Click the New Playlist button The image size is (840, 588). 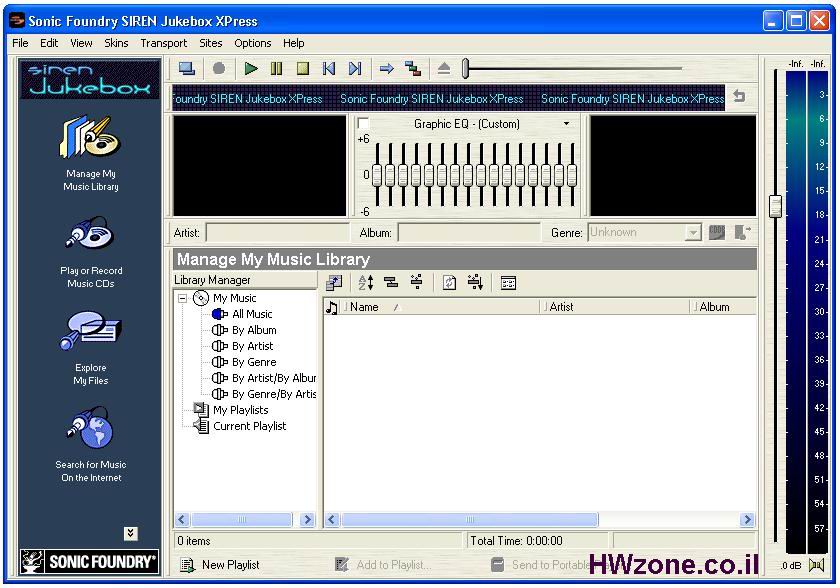(x=220, y=564)
